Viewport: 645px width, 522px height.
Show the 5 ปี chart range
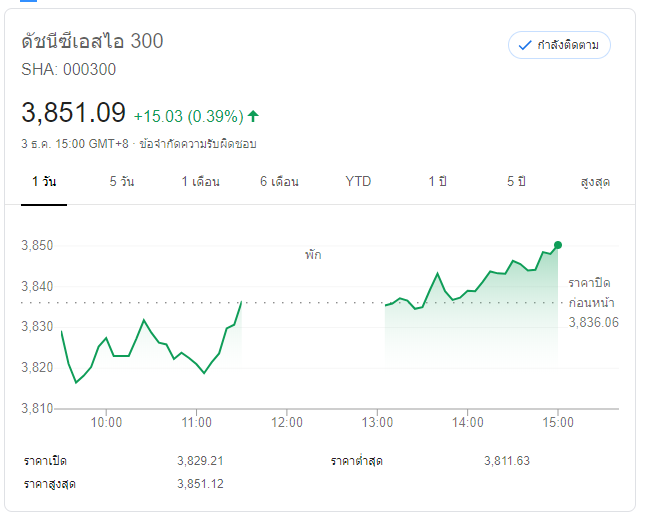point(516,182)
